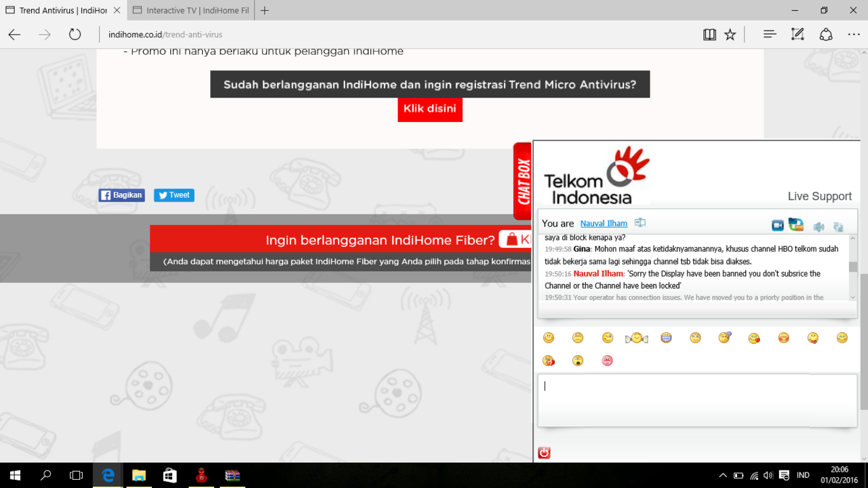Screen dimensions: 868x488
Task: Click the red CHAT BOX side tab
Action: (523, 181)
